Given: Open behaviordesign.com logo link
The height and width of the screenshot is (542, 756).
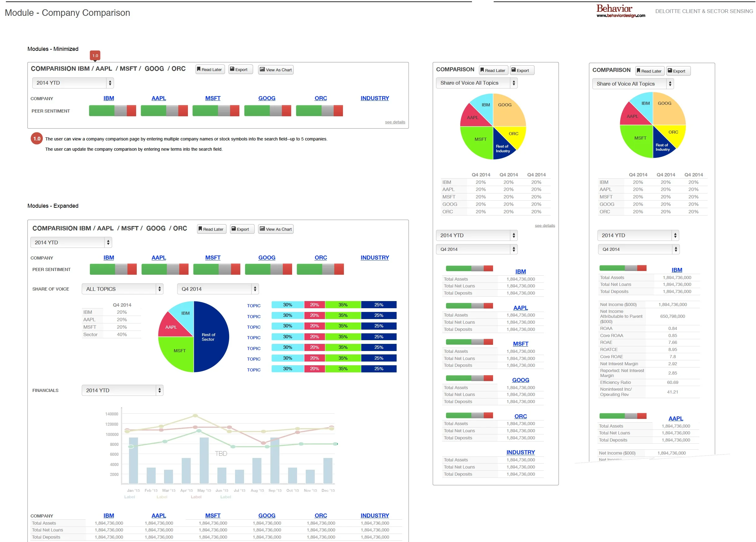Looking at the screenshot, I should coord(621,11).
